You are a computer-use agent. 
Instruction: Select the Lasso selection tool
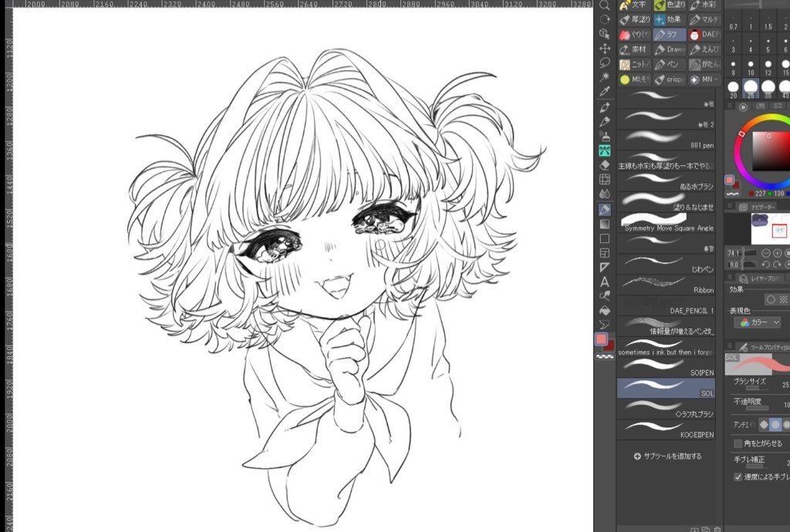click(x=605, y=63)
